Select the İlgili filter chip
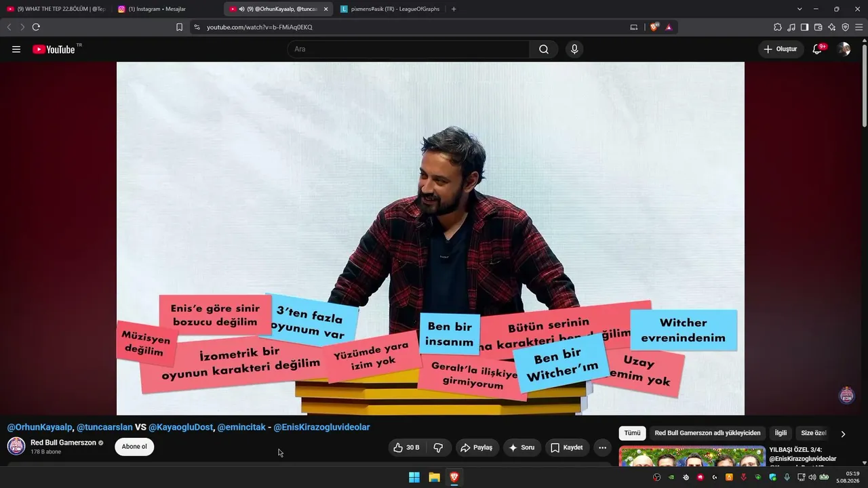 click(781, 433)
